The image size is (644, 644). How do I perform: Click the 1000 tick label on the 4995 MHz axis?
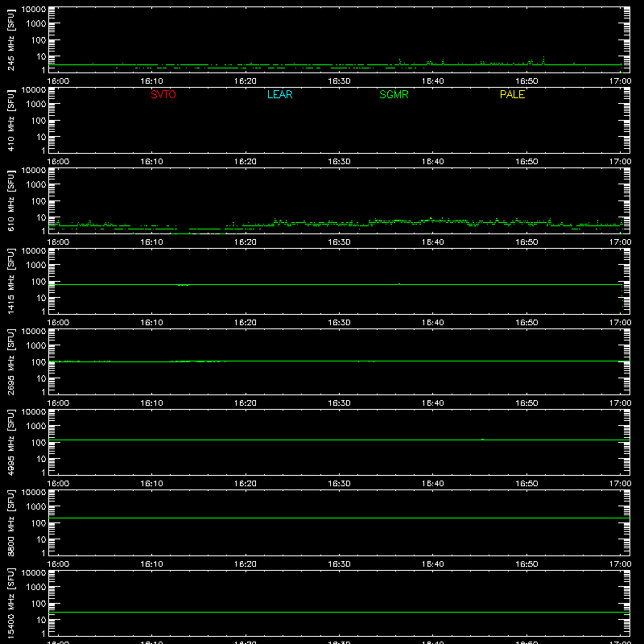click(35, 427)
